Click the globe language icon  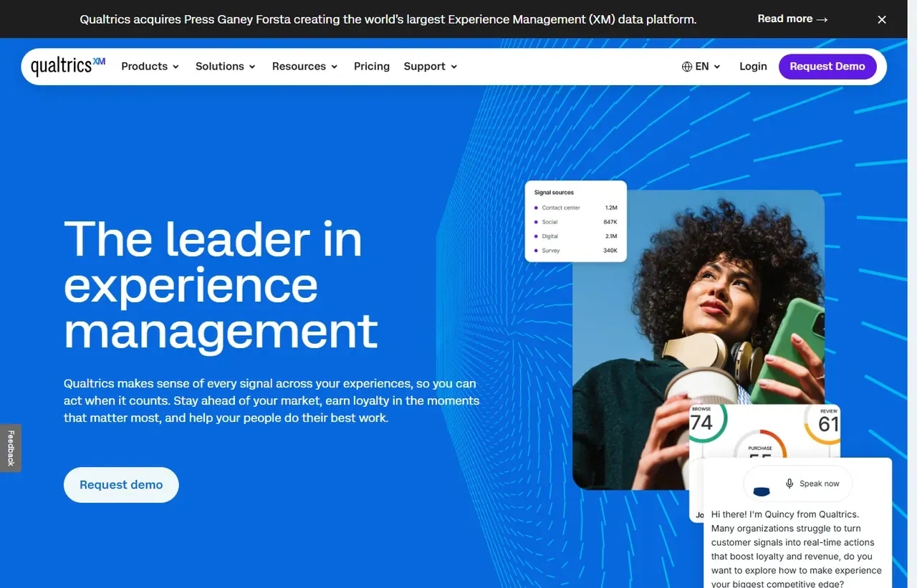point(687,67)
